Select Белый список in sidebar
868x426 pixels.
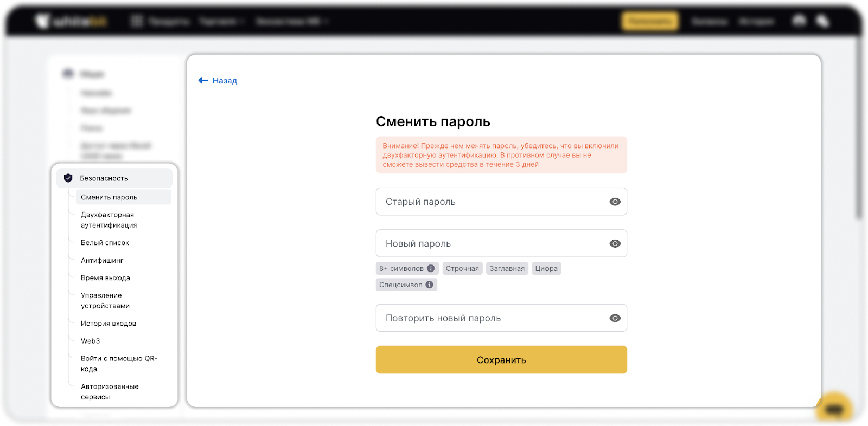tap(105, 243)
